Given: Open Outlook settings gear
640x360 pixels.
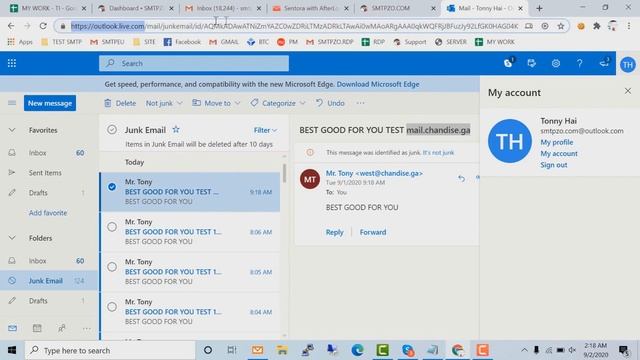Looking at the screenshot, I should click(x=556, y=63).
